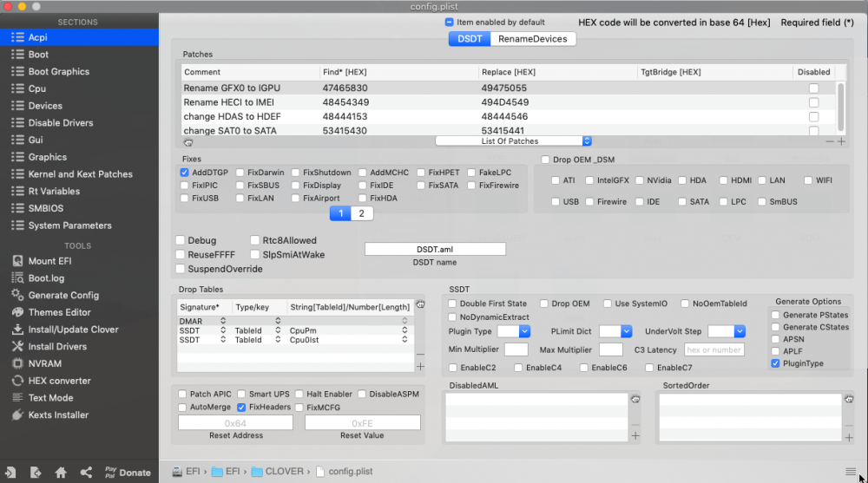Open the List Of Patches dropdown
Viewport: 868px width, 483px height.
click(x=514, y=141)
